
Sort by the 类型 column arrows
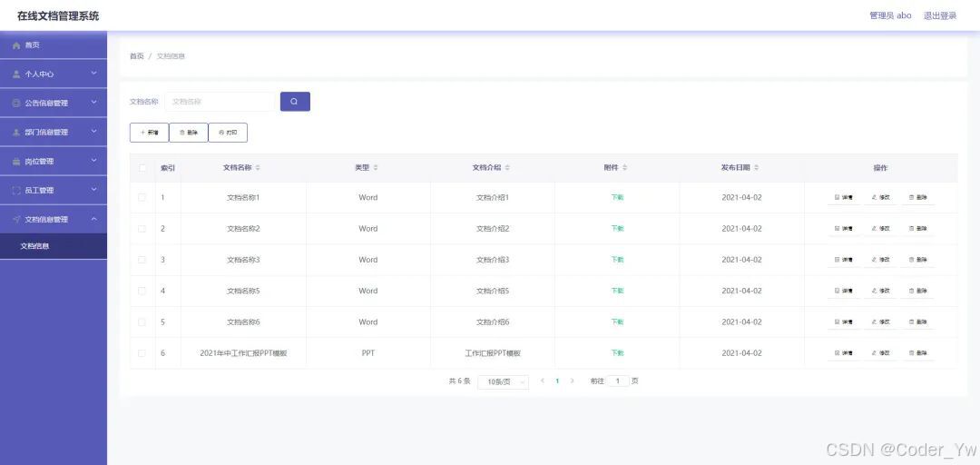click(375, 168)
